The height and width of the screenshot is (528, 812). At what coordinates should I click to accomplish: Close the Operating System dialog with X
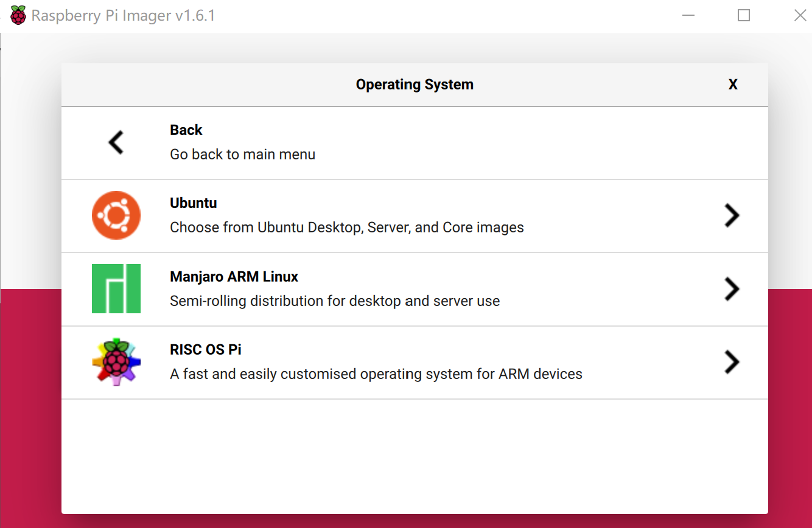pos(733,85)
